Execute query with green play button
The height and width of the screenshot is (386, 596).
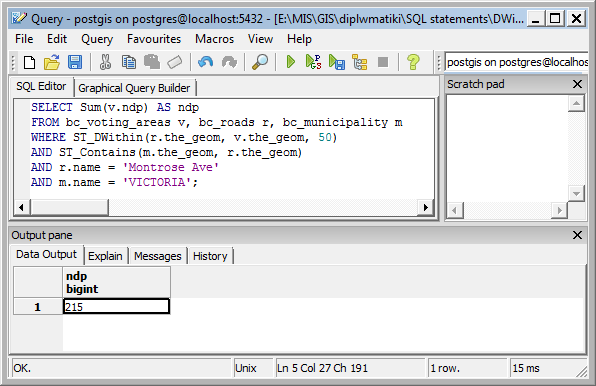(291, 62)
